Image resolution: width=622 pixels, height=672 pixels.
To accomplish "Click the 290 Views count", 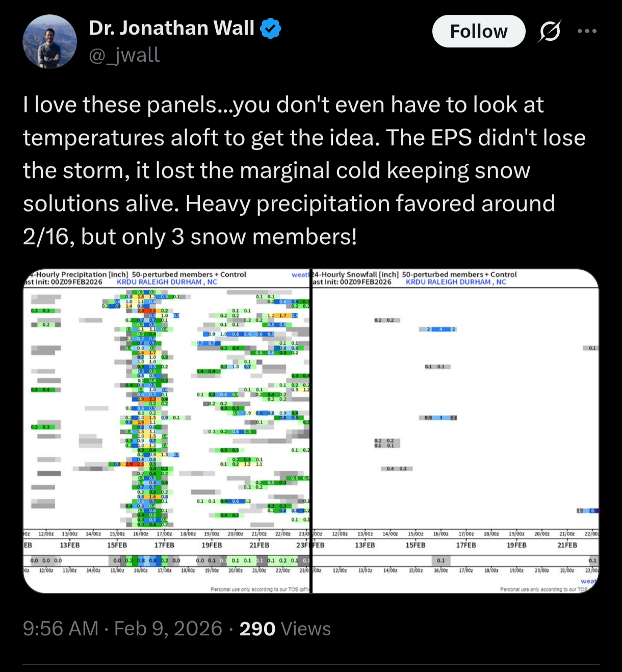I will tap(285, 629).
